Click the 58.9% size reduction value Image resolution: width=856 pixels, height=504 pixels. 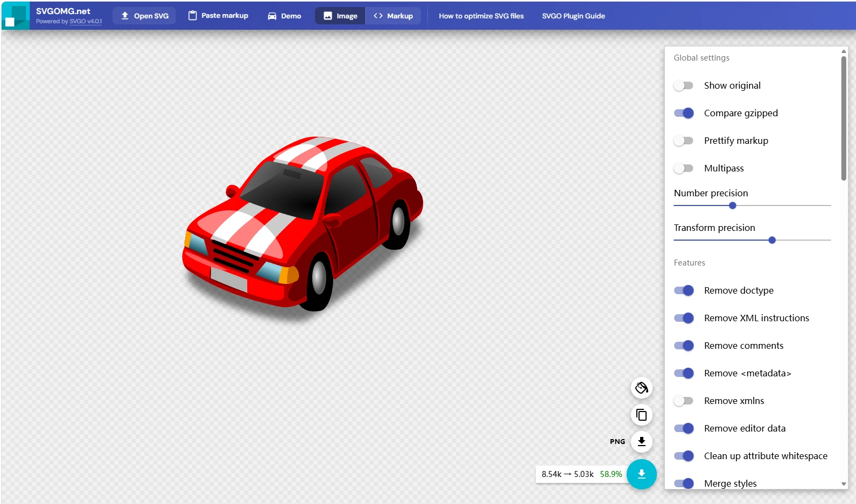[x=611, y=474]
